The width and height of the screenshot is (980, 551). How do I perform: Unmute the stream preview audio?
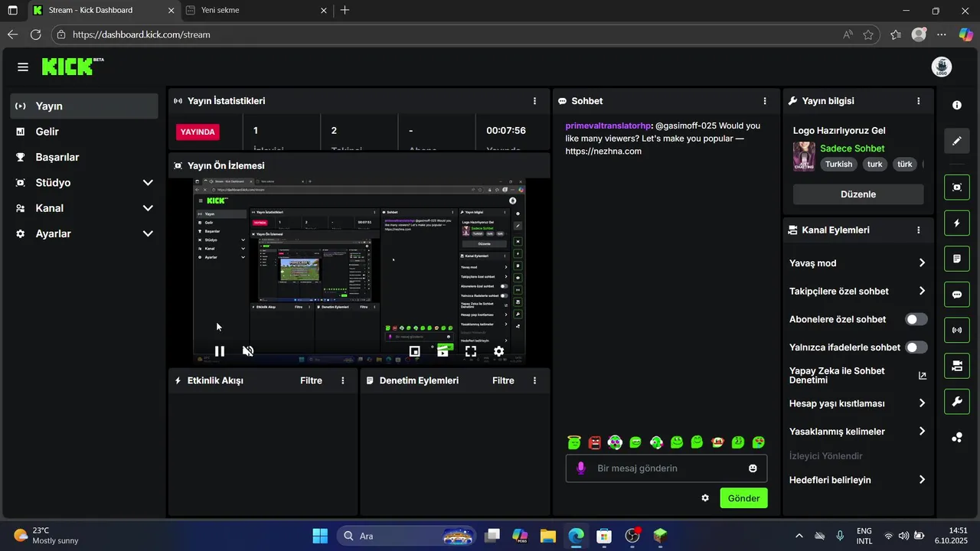pyautogui.click(x=248, y=351)
